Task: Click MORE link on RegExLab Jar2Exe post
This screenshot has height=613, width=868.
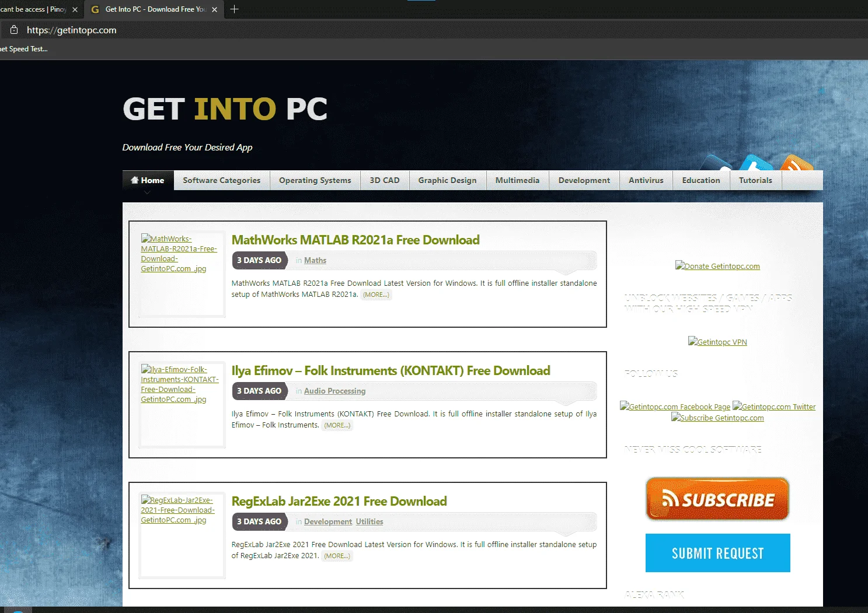Action: point(337,556)
